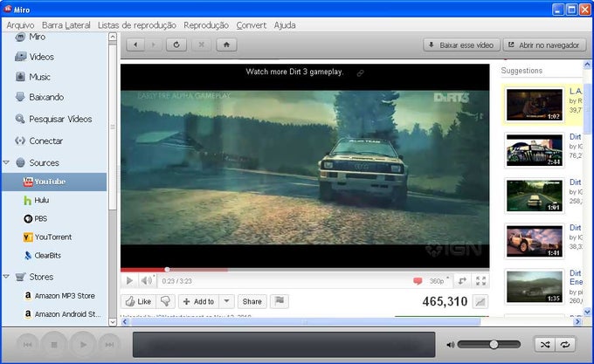Open suggested video with 1:01 duration
Image resolution: width=594 pixels, height=364 pixels.
(x=534, y=196)
